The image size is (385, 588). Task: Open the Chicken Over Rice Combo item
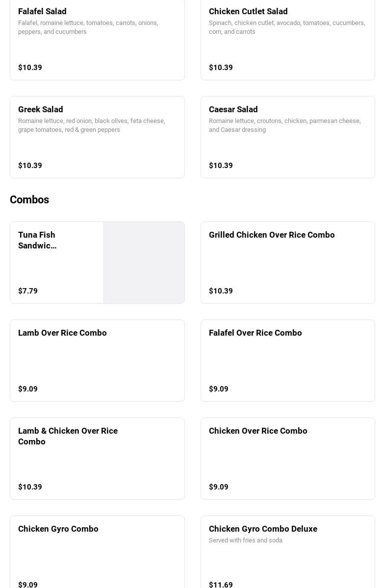coord(287,459)
